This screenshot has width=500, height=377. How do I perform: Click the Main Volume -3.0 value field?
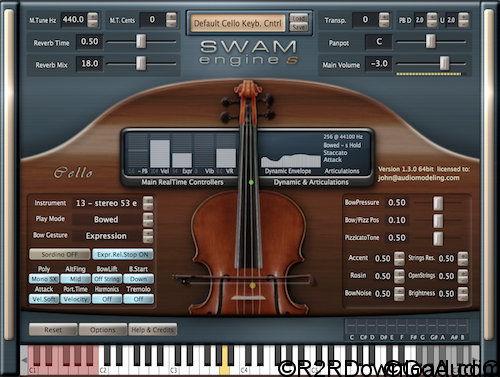point(379,63)
